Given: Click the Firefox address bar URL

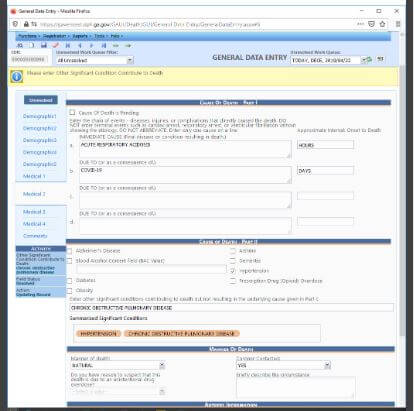Looking at the screenshot, I should click(x=150, y=24).
